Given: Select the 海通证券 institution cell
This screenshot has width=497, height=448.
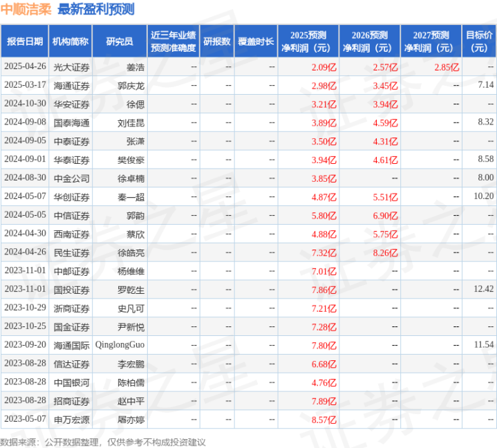Looking at the screenshot, I should point(71,86).
